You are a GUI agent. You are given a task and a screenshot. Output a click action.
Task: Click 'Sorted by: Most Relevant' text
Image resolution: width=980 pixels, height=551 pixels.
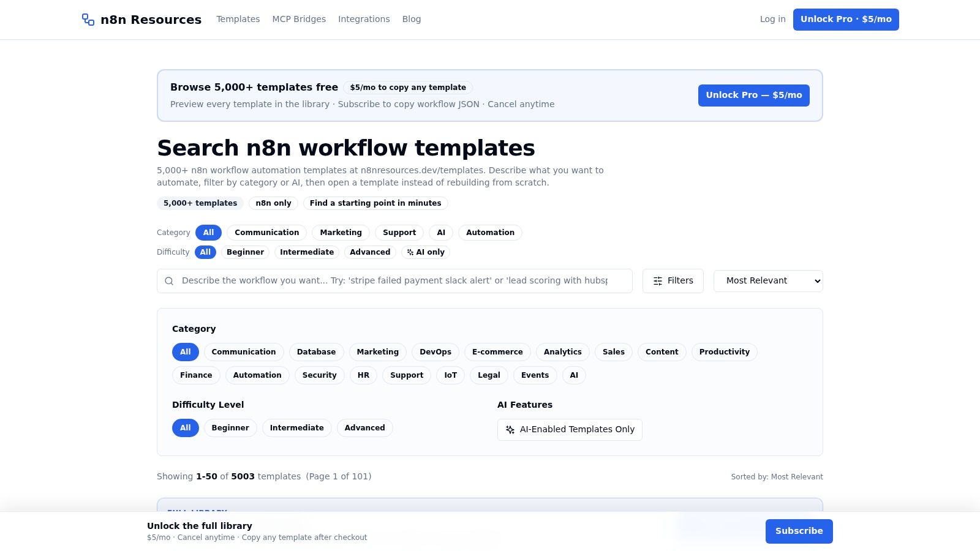tap(777, 477)
